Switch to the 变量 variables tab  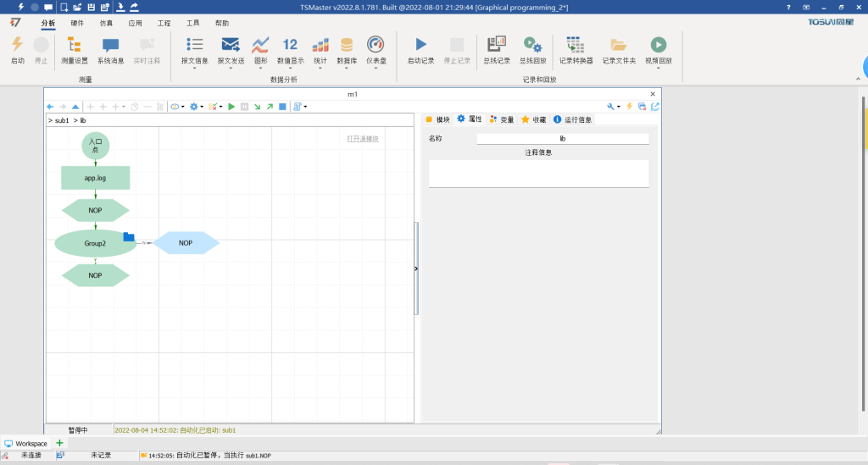click(x=502, y=119)
